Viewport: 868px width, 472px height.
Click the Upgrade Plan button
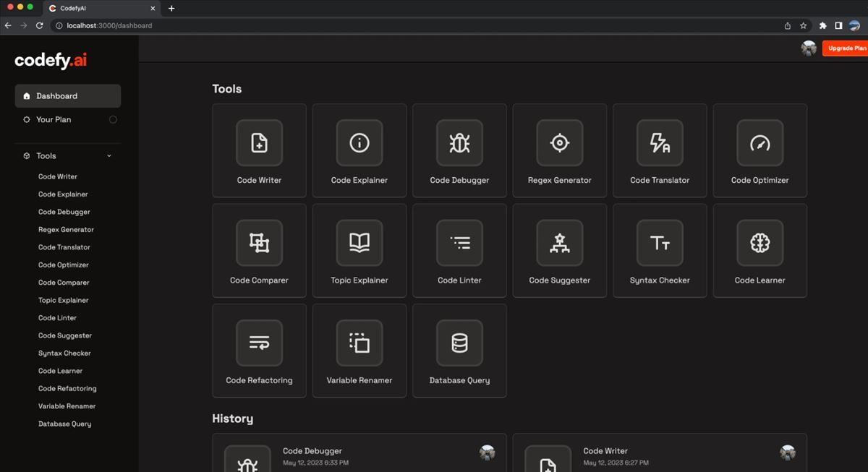click(845, 48)
